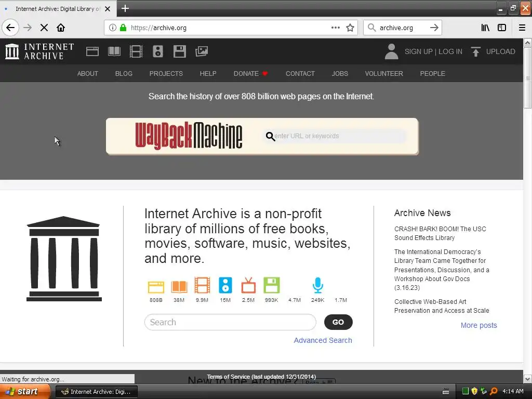
Task: Click the user avatar icon
Action: point(391,51)
